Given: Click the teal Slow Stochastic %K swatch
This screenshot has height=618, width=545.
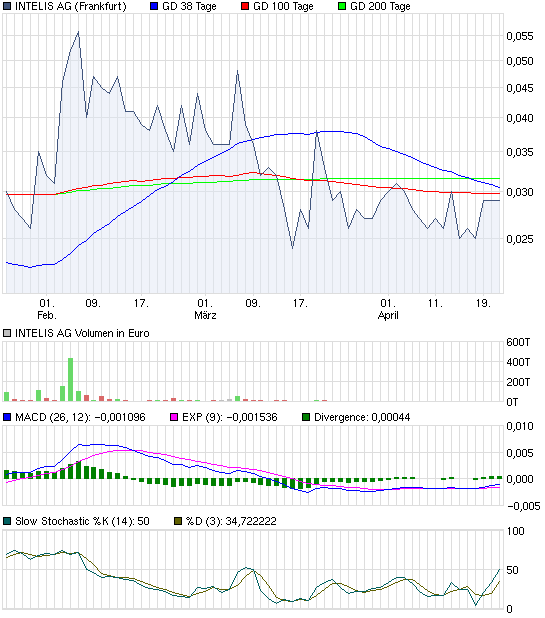Looking at the screenshot, I should (7, 521).
